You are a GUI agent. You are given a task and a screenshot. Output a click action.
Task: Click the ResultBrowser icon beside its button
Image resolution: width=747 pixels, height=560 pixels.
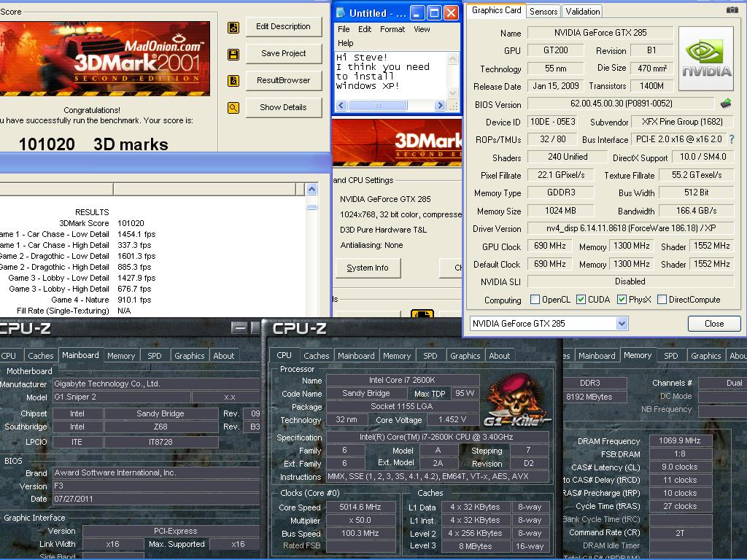pyautogui.click(x=233, y=81)
